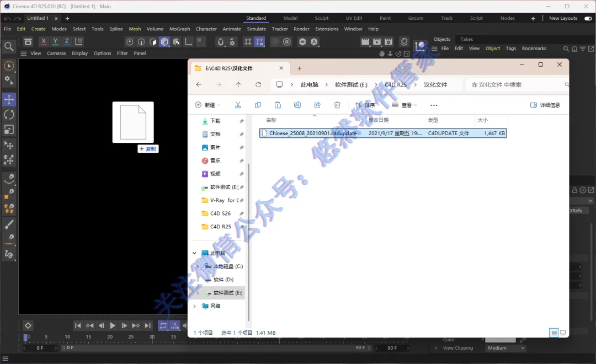
Task: Click the Explorer Up arrow
Action: point(238,84)
